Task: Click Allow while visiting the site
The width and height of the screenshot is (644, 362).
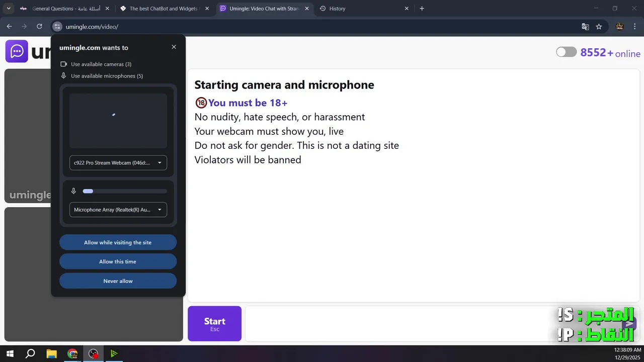Action: tap(118, 242)
